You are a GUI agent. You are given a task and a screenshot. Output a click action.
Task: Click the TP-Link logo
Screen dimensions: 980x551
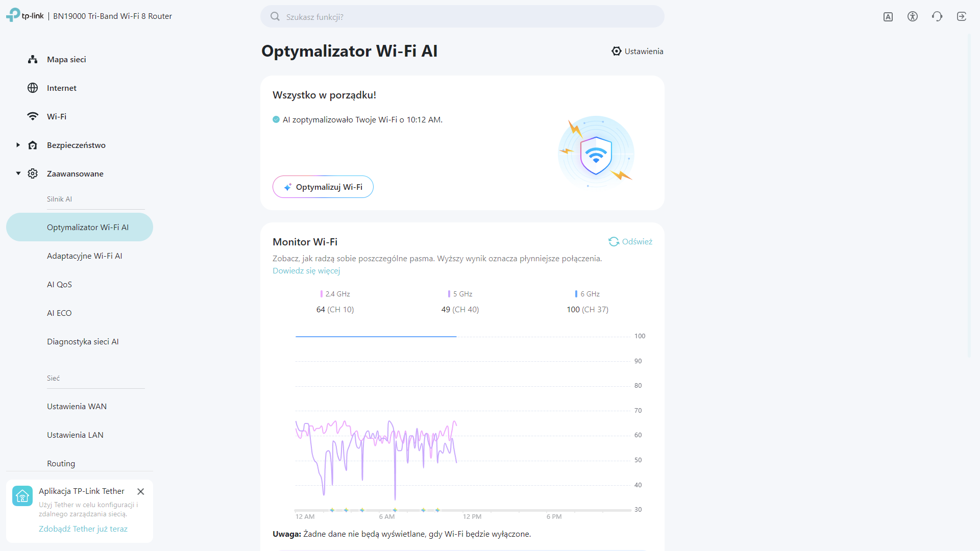tap(25, 15)
